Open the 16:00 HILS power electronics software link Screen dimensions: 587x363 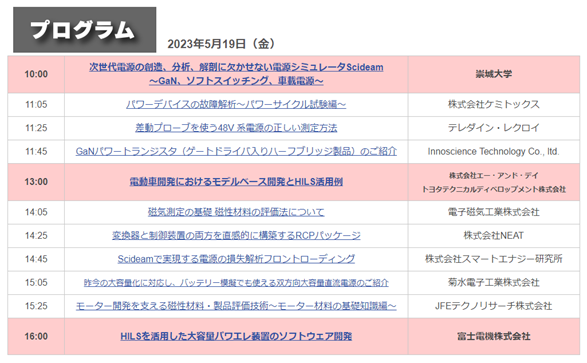tap(236, 336)
